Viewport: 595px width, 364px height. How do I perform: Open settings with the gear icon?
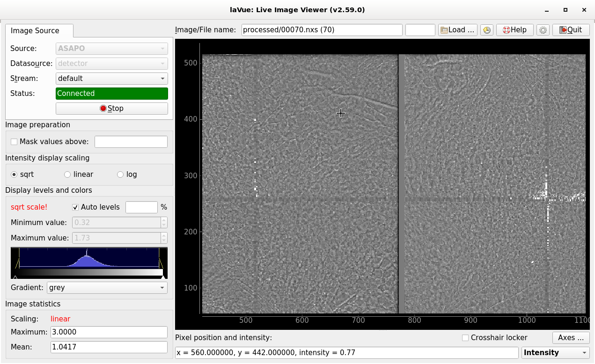pos(543,30)
